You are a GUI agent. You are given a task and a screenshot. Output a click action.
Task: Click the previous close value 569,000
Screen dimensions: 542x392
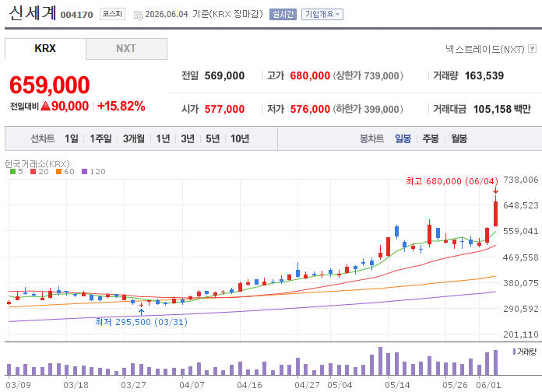[x=224, y=75]
